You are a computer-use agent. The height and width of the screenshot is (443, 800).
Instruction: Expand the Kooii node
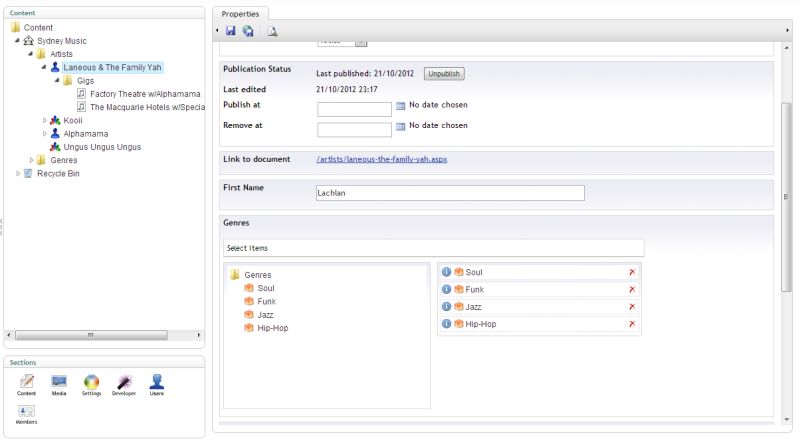click(44, 120)
